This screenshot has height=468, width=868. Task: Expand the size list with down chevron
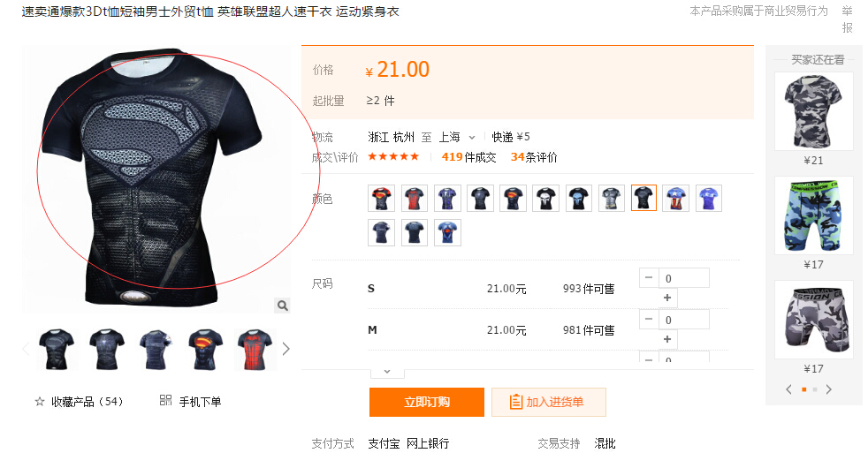[x=387, y=372]
